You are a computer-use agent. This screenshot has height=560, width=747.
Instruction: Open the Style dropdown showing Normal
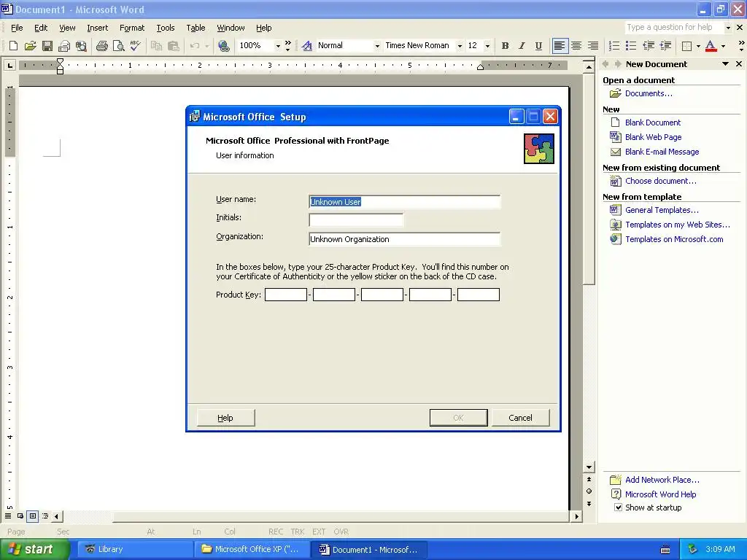click(x=377, y=46)
